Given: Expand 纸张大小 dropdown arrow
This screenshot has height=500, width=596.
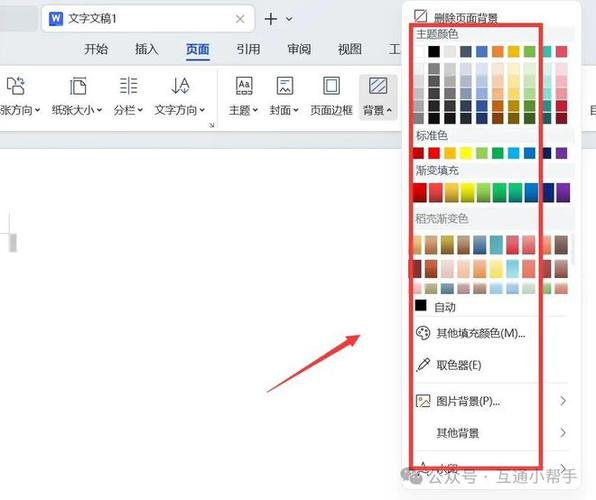Looking at the screenshot, I should (x=99, y=110).
